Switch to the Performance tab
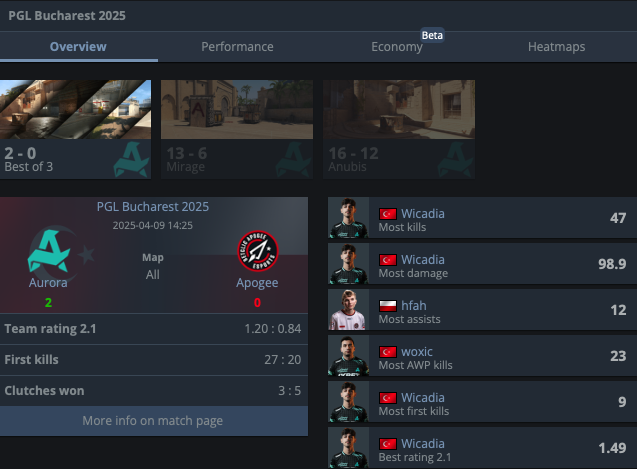637x469 pixels. 237,47
